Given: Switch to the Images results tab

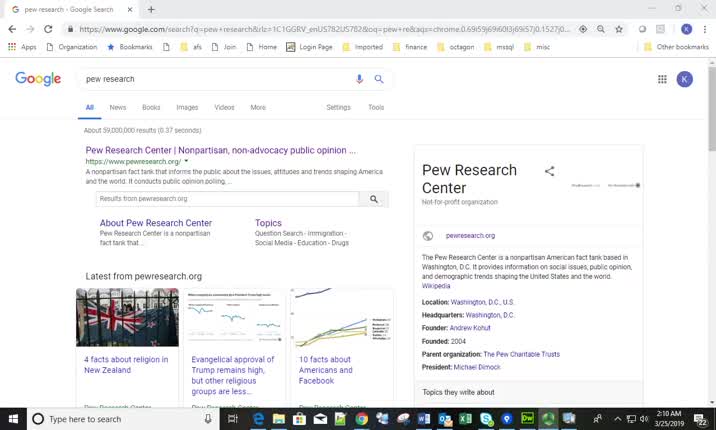Looking at the screenshot, I should point(187,107).
